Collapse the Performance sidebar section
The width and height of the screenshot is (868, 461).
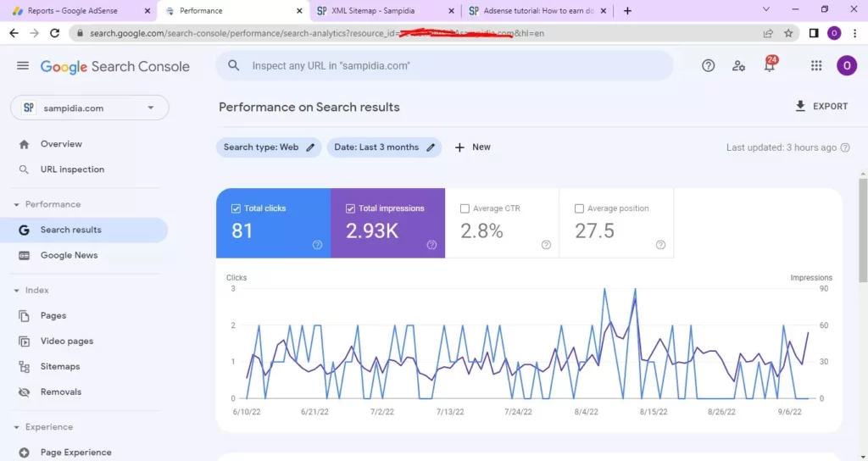click(17, 205)
